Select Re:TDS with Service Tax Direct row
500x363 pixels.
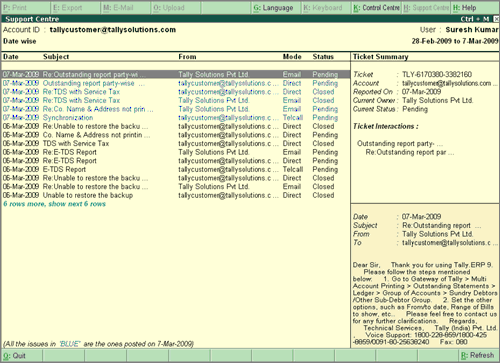[175, 92]
